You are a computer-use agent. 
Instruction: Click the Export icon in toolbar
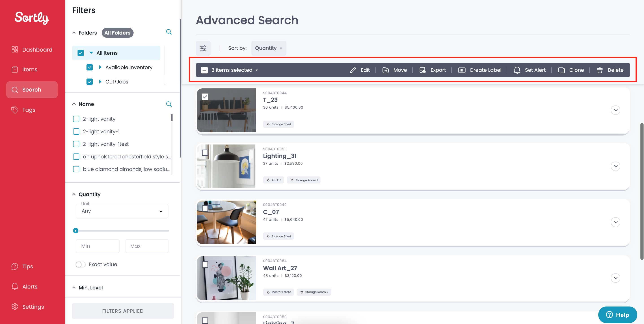coord(423,70)
